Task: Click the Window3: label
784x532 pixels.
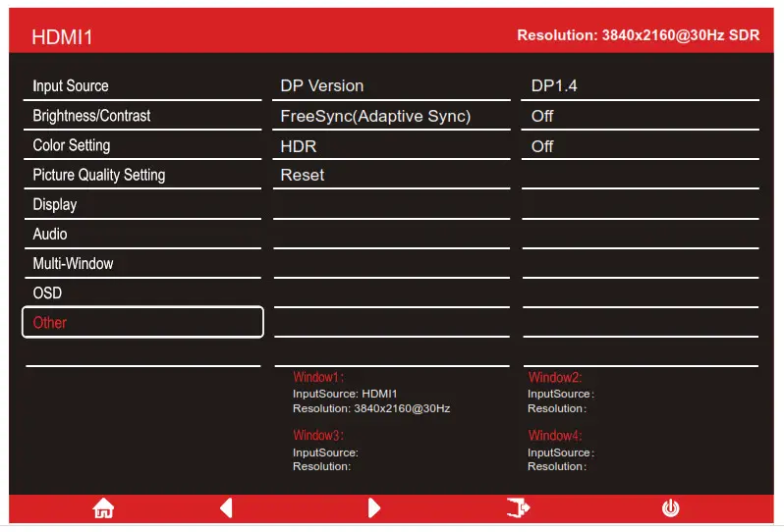Action: [x=318, y=435]
